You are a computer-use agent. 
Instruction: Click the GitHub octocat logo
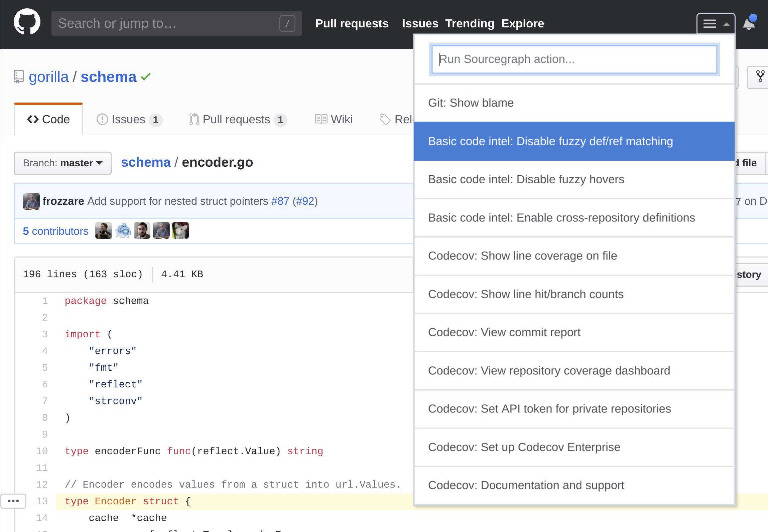[27, 22]
